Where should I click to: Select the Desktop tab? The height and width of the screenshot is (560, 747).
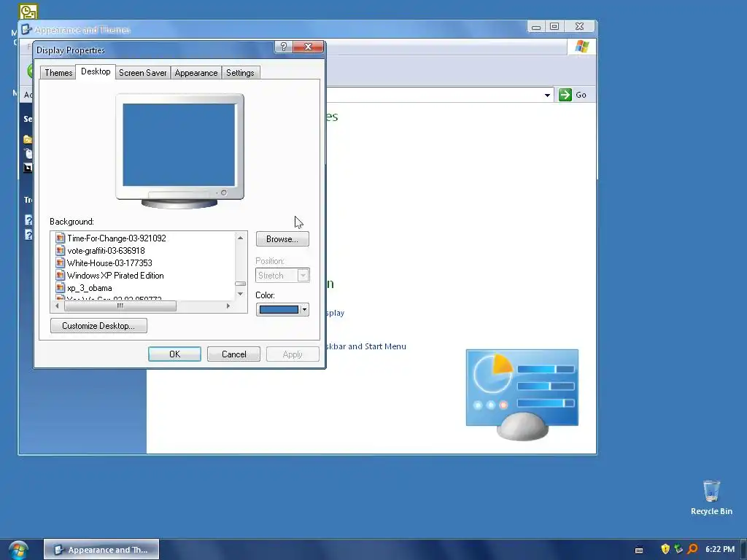[96, 71]
